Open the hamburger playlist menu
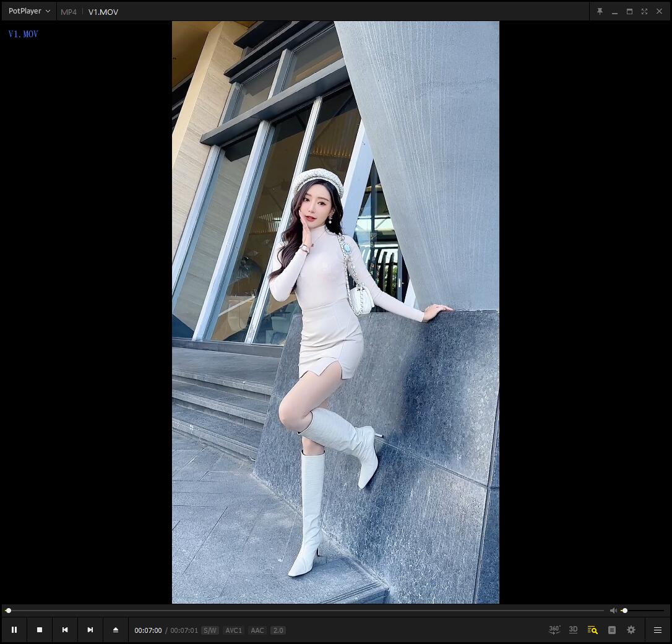The height and width of the screenshot is (644, 672). 657,630
